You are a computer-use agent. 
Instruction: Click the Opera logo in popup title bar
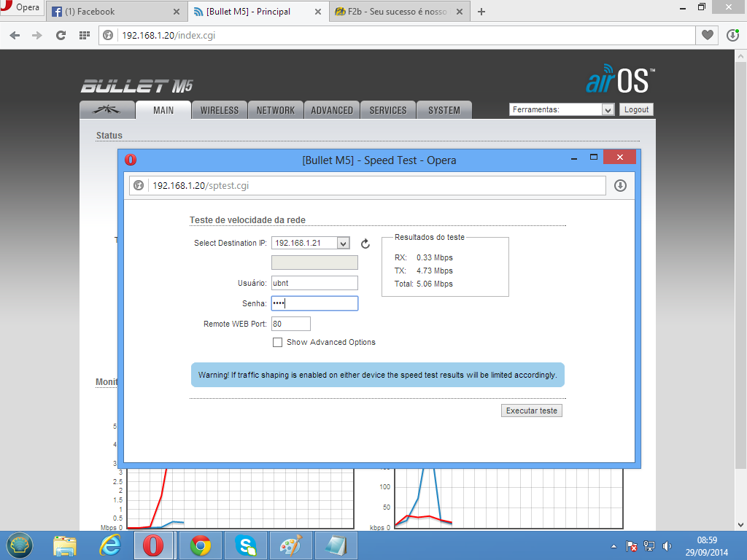tap(131, 160)
